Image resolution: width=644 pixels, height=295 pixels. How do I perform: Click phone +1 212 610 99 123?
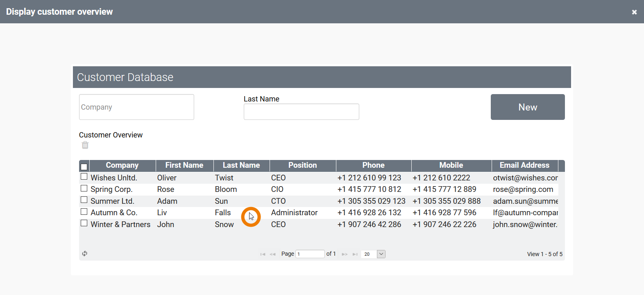(369, 178)
